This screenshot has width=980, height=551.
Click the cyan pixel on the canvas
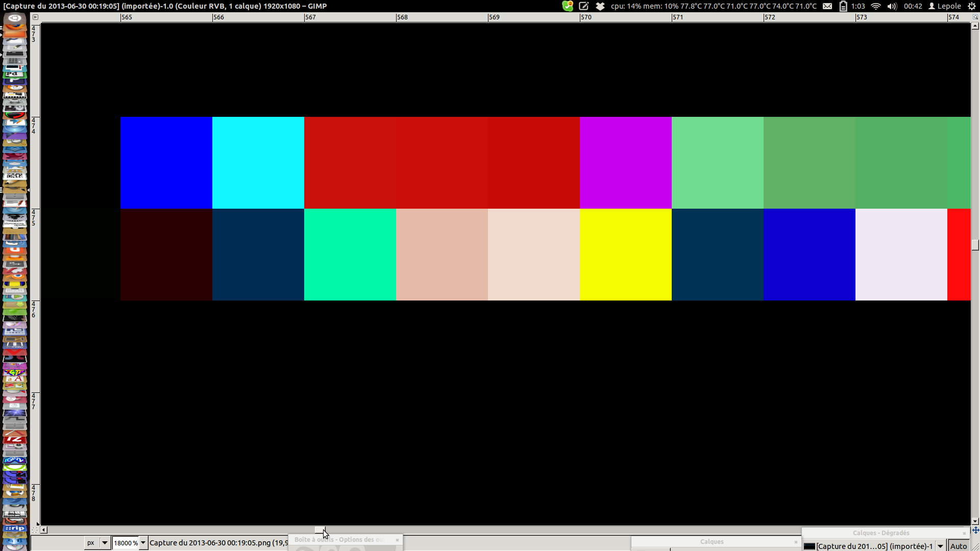(258, 163)
